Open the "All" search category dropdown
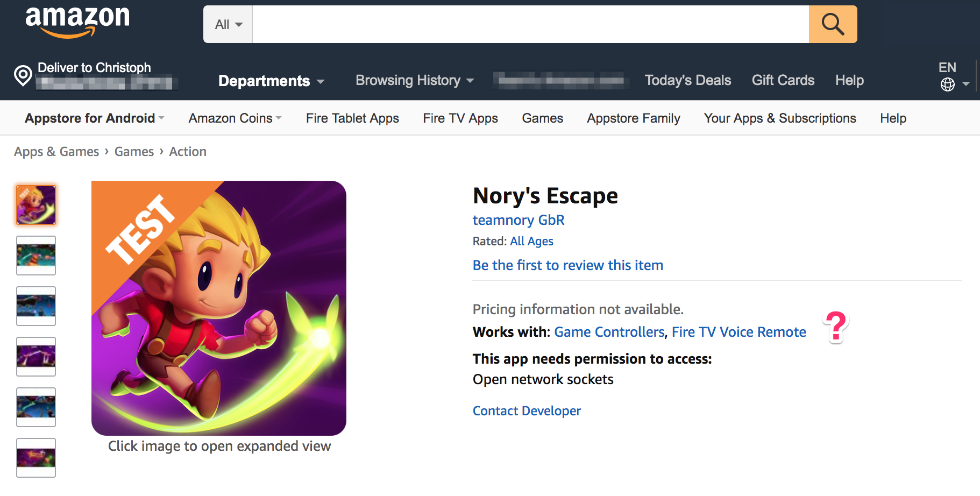Viewport: 980px width, 496px height. (226, 24)
